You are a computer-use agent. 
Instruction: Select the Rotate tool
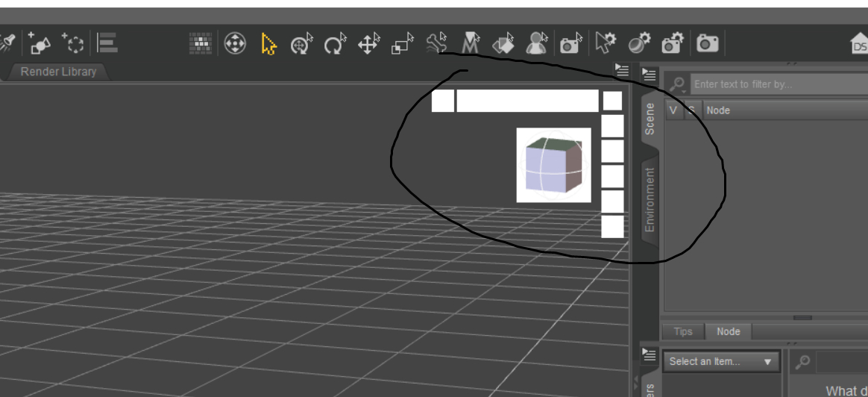pyautogui.click(x=336, y=43)
